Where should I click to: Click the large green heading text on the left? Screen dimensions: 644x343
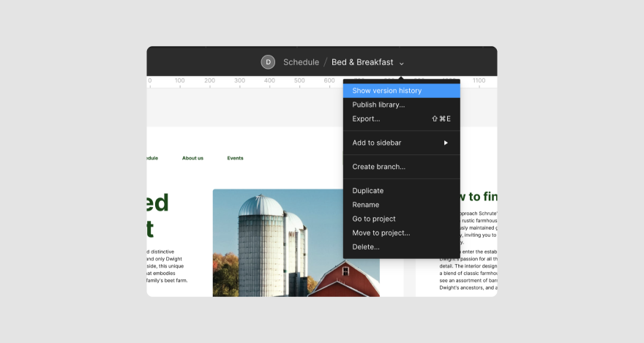coord(158,216)
